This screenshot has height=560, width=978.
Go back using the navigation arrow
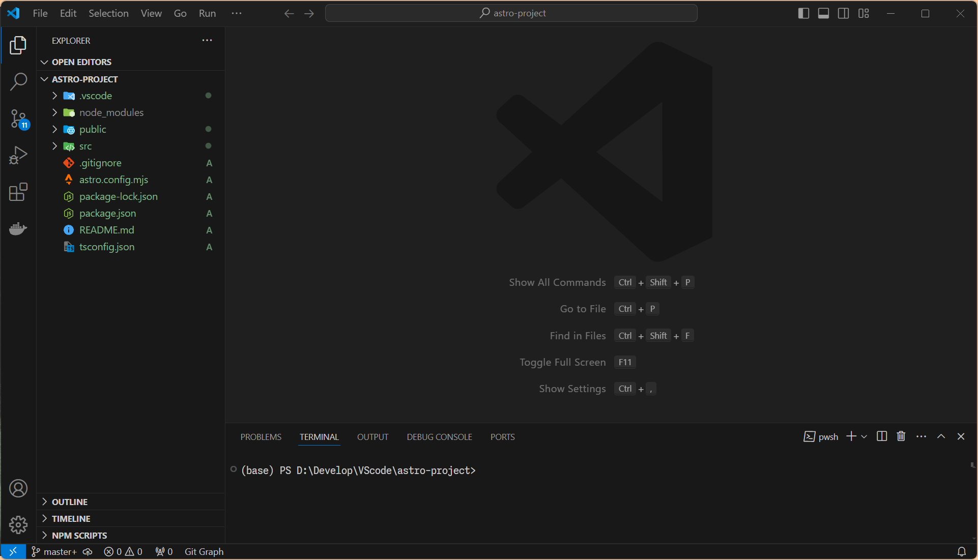(289, 13)
